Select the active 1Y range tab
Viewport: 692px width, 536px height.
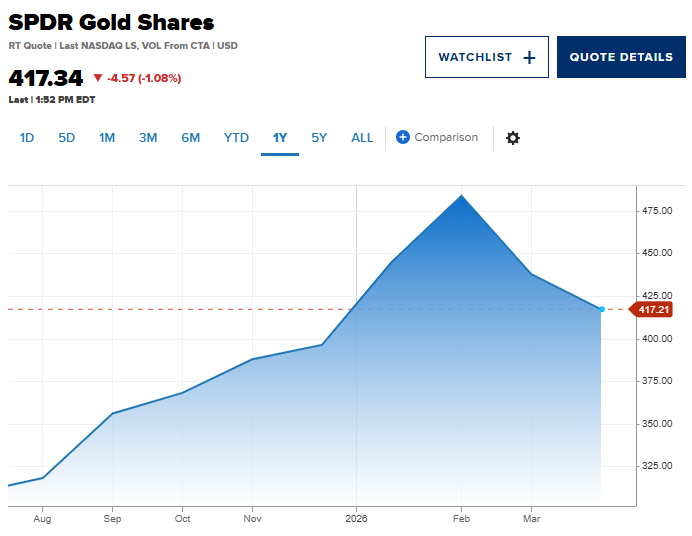point(280,138)
